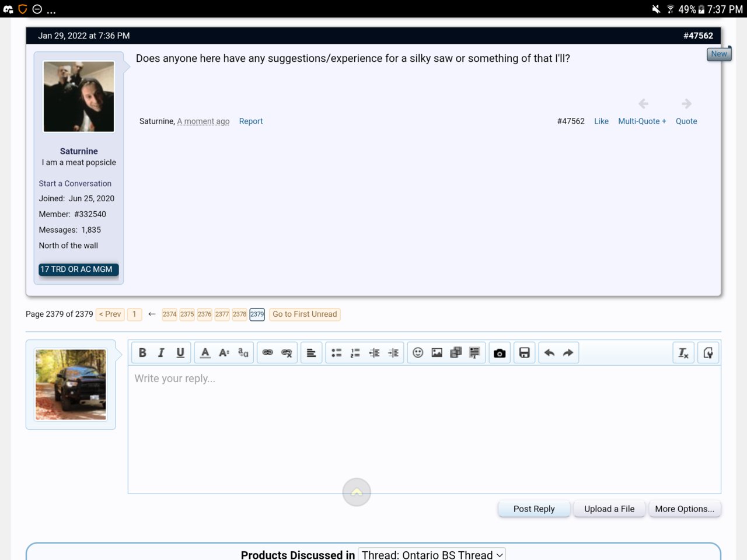
Task: Insert an ordered numbered list
Action: click(x=355, y=353)
